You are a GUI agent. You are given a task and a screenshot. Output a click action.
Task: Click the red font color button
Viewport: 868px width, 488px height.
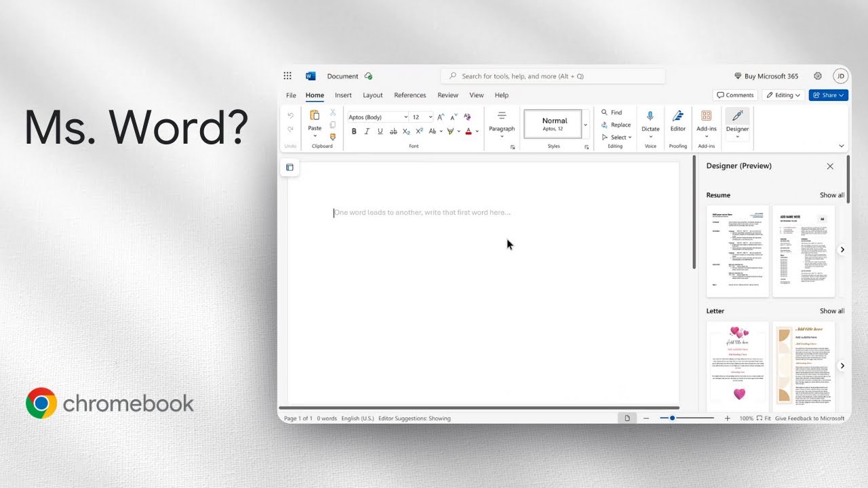[469, 131]
